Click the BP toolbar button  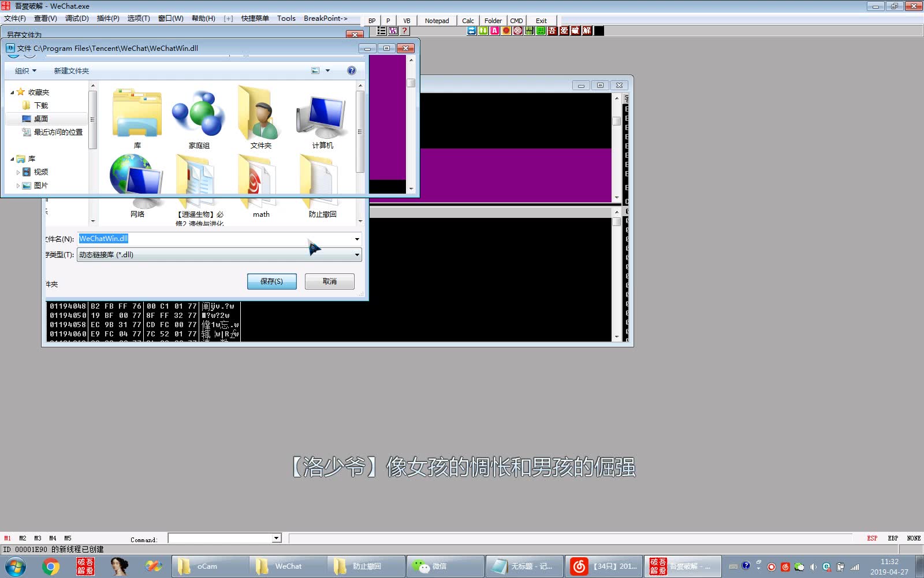(372, 21)
